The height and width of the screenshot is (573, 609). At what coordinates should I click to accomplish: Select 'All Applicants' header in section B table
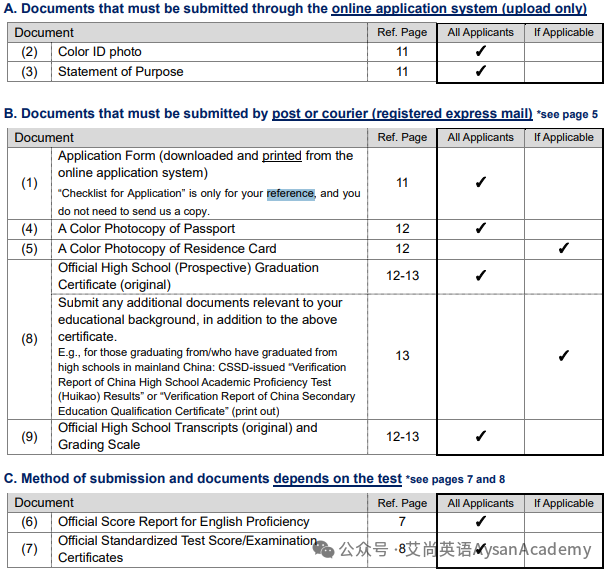480,137
